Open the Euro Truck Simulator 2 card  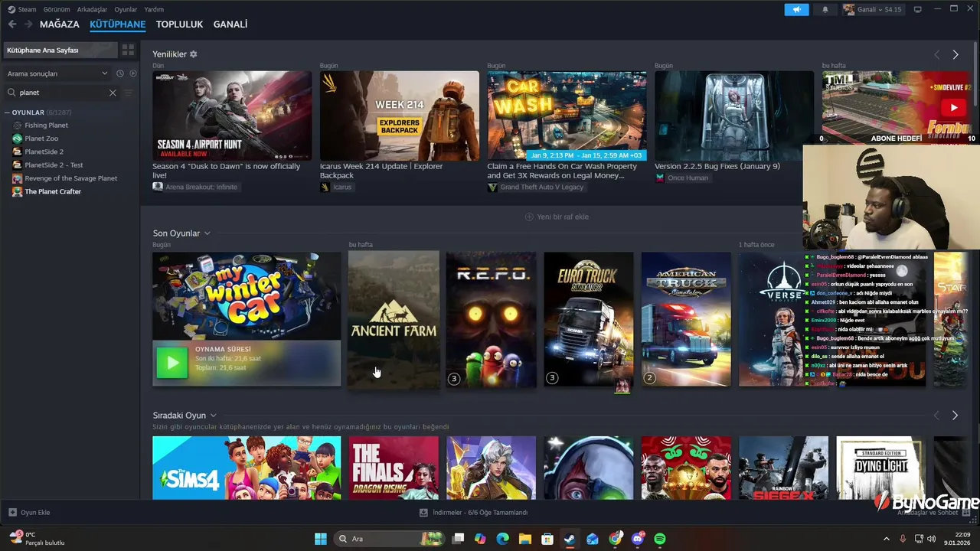589,319
